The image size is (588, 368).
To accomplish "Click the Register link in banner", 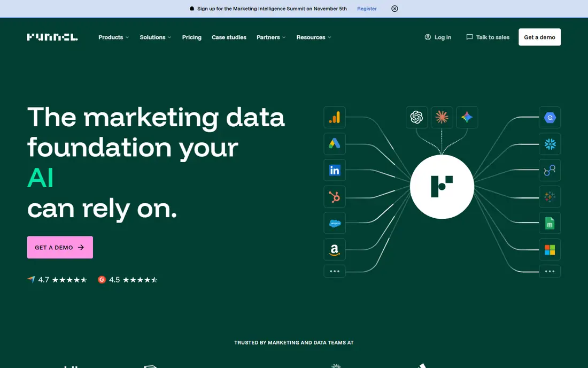I will pyautogui.click(x=367, y=9).
